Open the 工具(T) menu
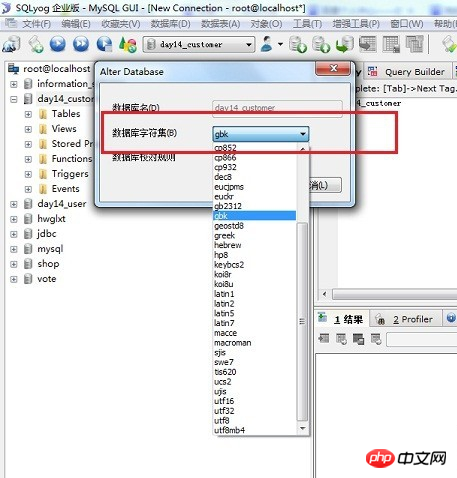 click(x=307, y=24)
